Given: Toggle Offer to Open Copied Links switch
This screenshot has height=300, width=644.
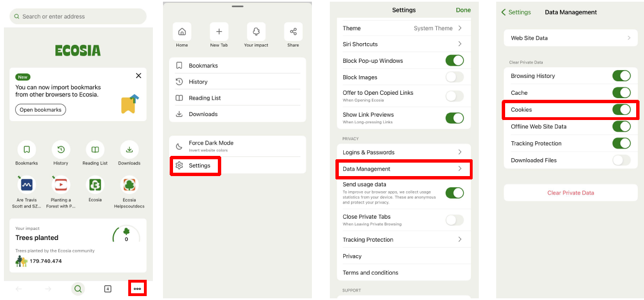Looking at the screenshot, I should pos(455,96).
